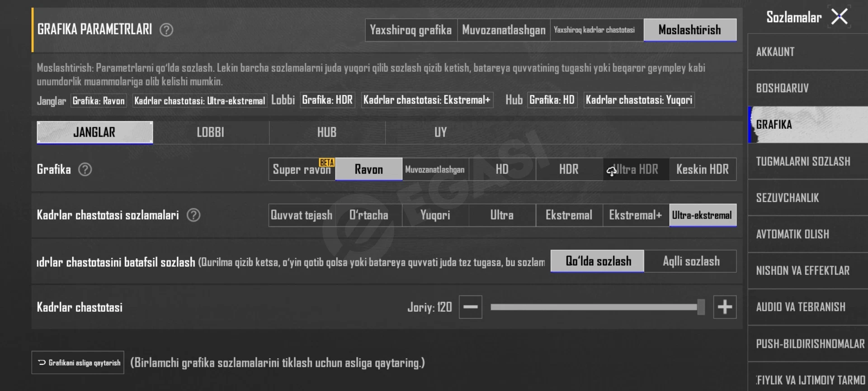Choose HDR graphics quality

[x=569, y=169]
